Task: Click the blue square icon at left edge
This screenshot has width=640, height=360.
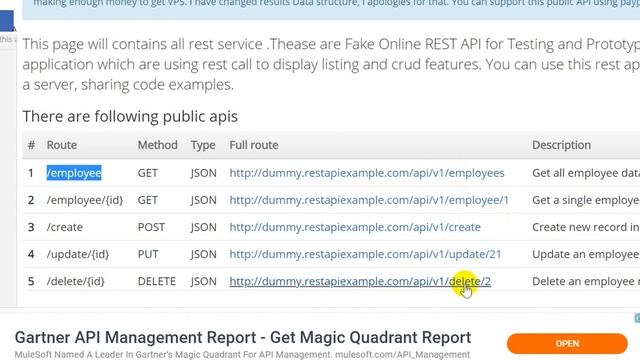Action: 7,21
